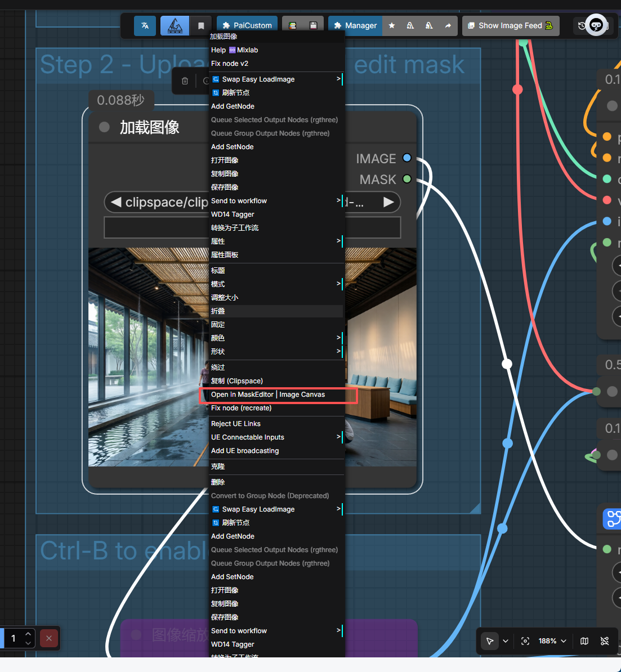Expand the 形状 shape submenu
The width and height of the screenshot is (621, 672).
tap(276, 351)
